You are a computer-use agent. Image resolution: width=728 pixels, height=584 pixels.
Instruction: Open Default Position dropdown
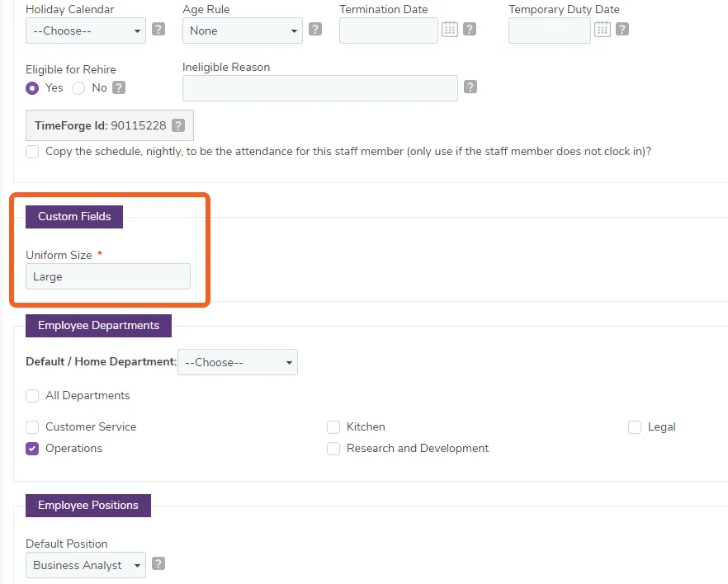point(86,565)
